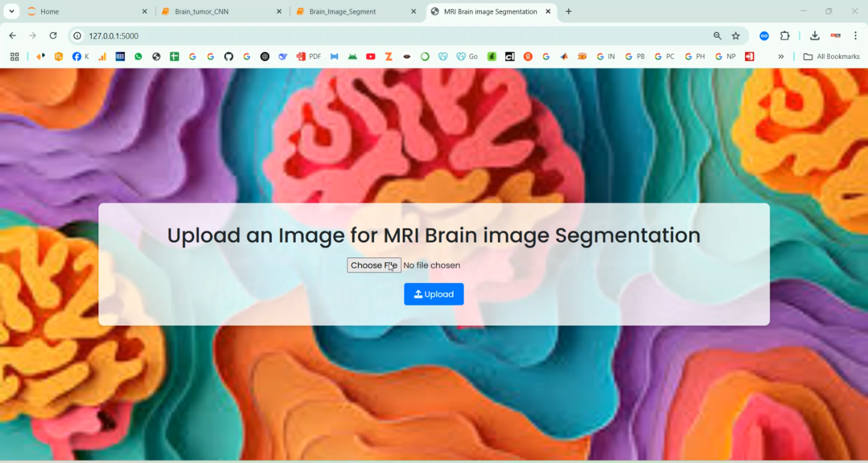Bookmark this page with the star icon

click(736, 36)
